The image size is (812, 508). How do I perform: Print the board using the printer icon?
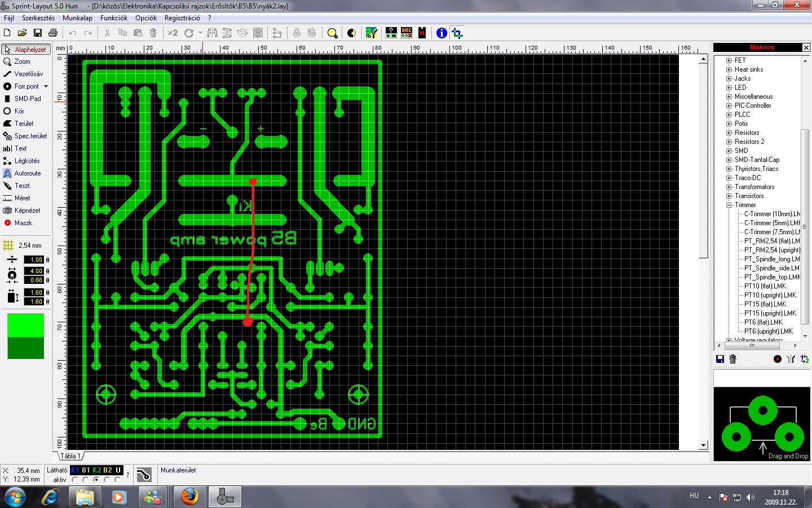point(53,33)
